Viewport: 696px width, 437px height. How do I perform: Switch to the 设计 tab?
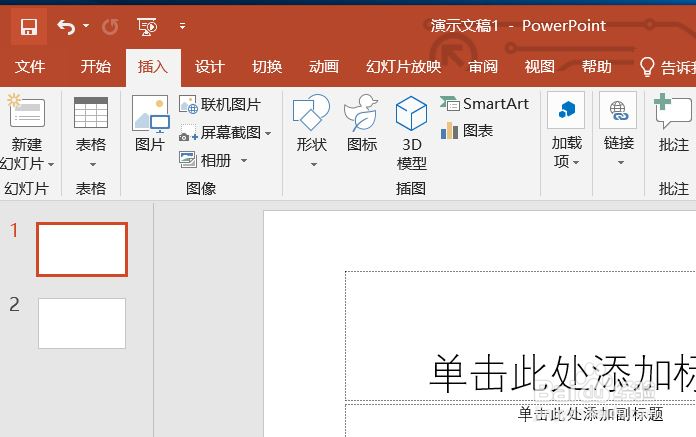click(x=210, y=67)
